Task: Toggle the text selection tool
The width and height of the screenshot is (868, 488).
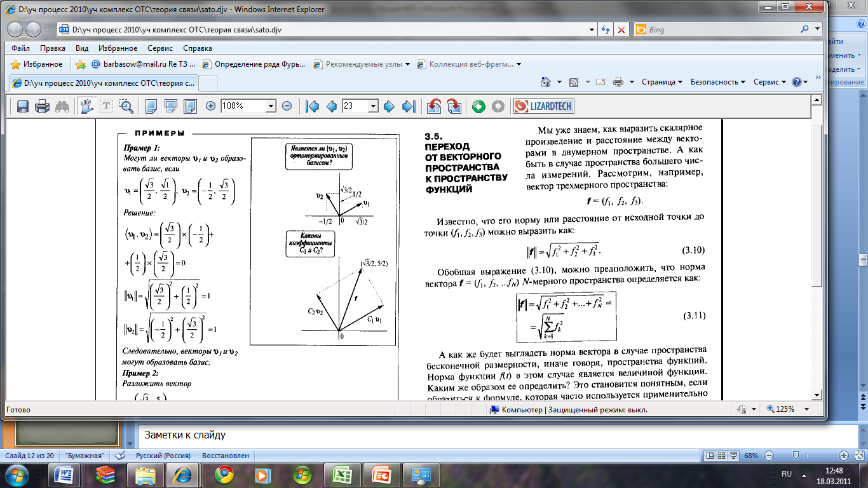Action: click(106, 106)
